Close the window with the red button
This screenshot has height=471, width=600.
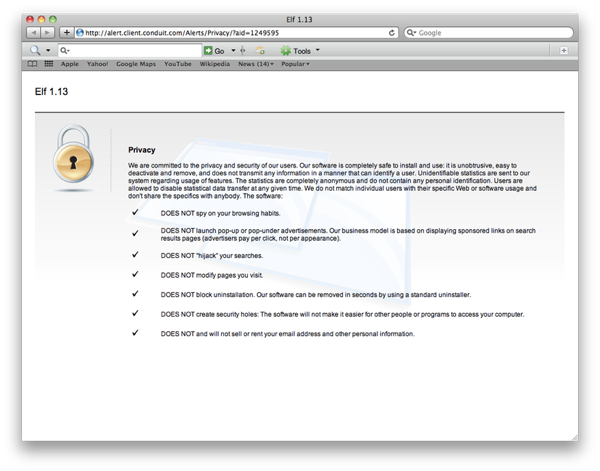tap(30, 19)
